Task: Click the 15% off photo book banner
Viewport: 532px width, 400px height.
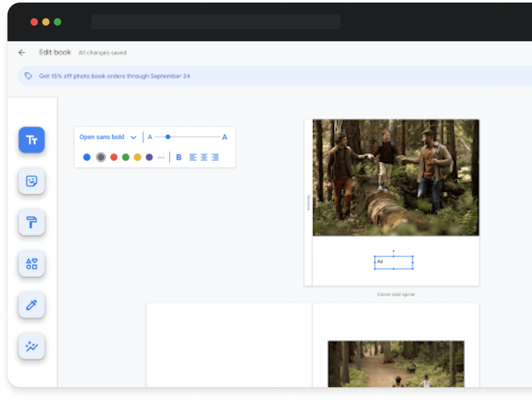Action: pyautogui.click(x=114, y=76)
